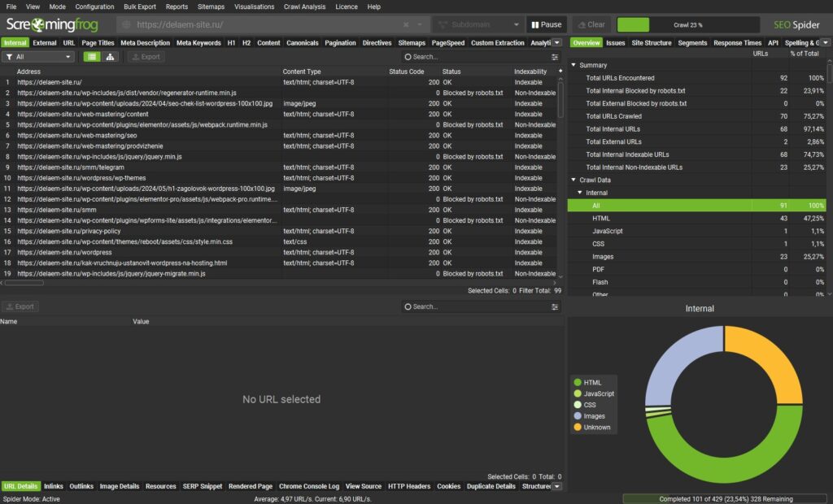Open the URL history dropdown arrow

[x=420, y=24]
